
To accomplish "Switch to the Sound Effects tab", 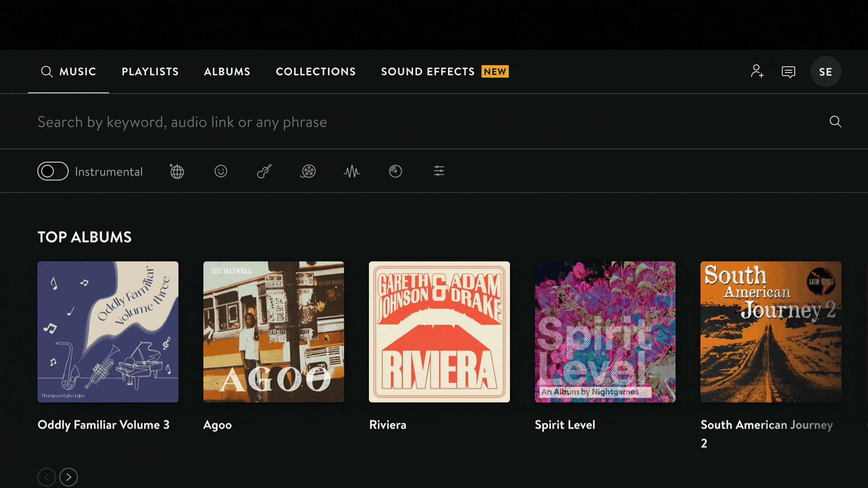I will pos(428,71).
